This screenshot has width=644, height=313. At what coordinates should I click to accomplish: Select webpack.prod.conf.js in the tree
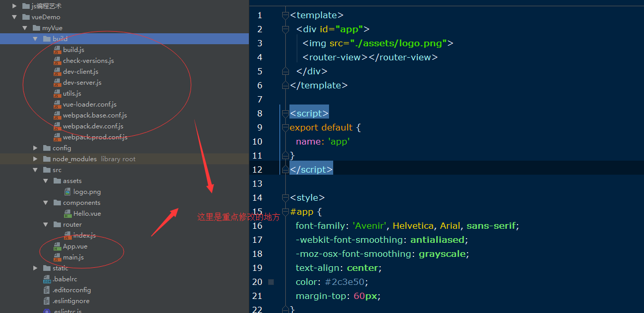click(x=95, y=137)
